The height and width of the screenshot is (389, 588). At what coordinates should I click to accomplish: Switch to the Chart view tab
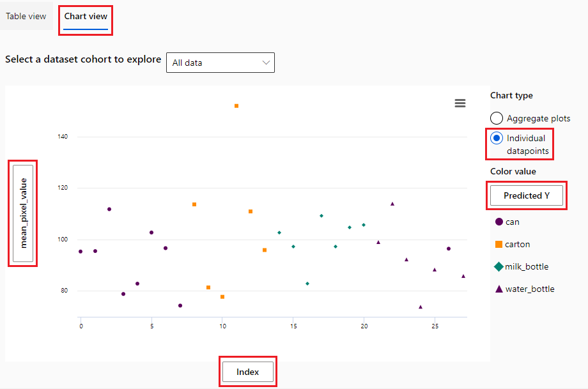(86, 16)
